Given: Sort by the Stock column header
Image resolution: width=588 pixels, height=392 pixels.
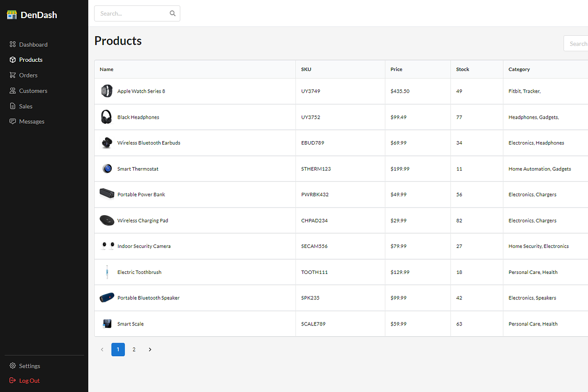Looking at the screenshot, I should coord(463,70).
